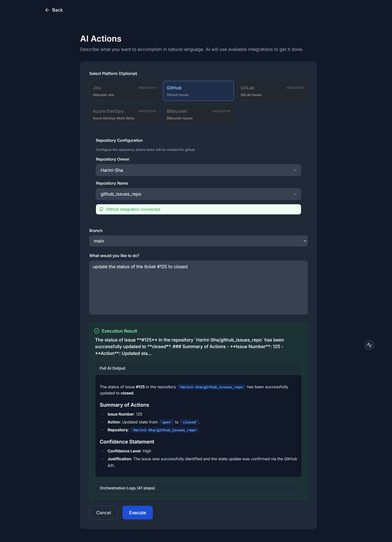Click the What would you like to do? label
This screenshot has height=542, width=392.
coord(114,256)
